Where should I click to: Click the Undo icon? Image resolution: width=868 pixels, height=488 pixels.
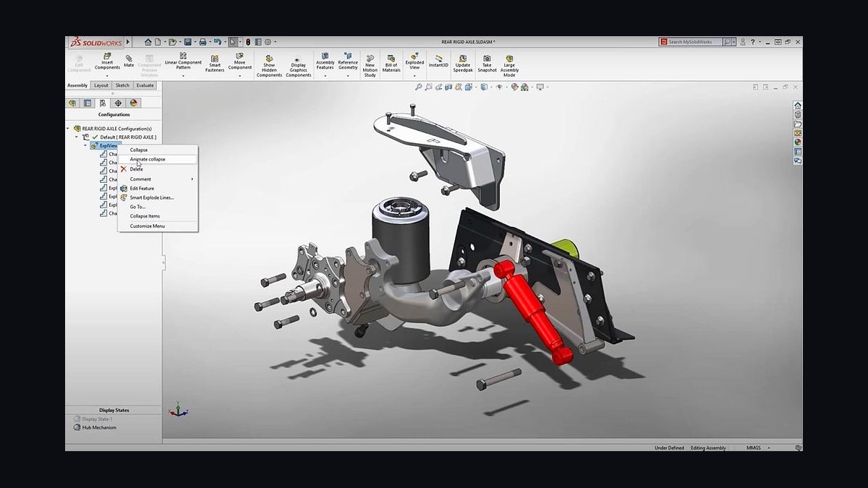tap(218, 42)
